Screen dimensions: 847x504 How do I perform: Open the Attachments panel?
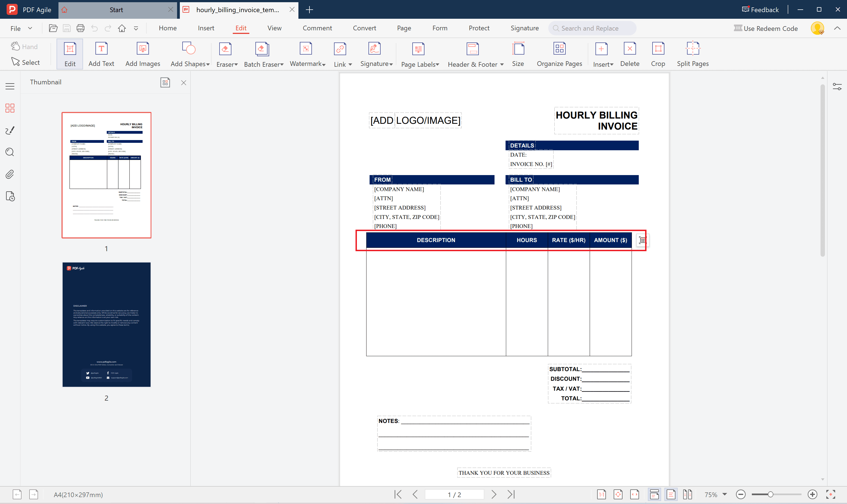(10, 174)
